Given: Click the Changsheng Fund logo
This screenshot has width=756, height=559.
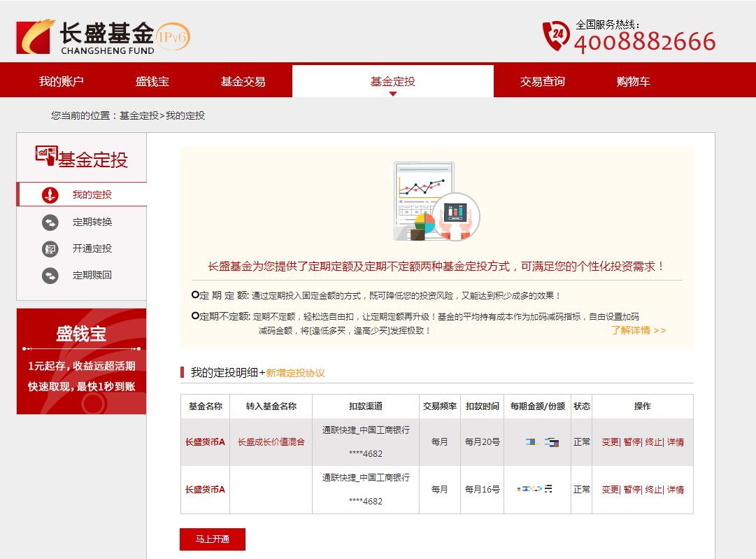Looking at the screenshot, I should 85,36.
